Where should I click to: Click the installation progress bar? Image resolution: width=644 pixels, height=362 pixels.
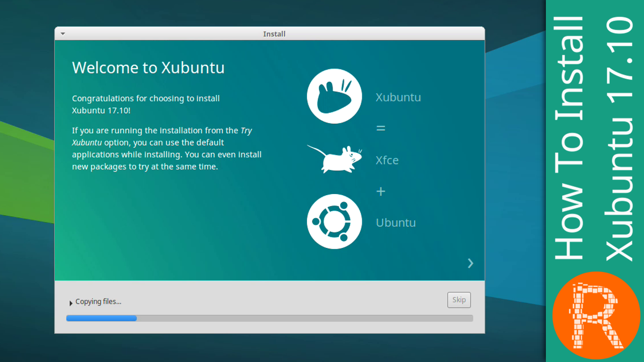pos(270,318)
